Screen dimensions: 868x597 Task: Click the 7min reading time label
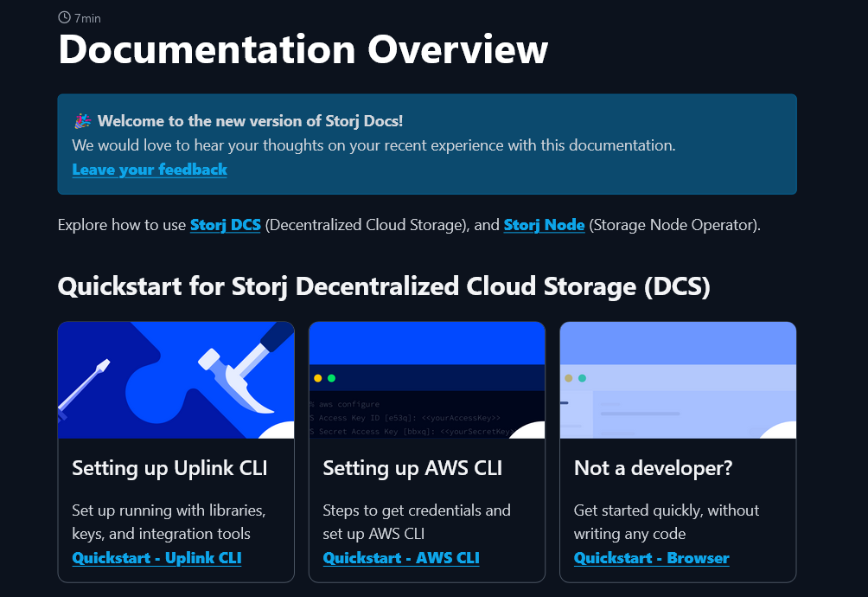87,18
